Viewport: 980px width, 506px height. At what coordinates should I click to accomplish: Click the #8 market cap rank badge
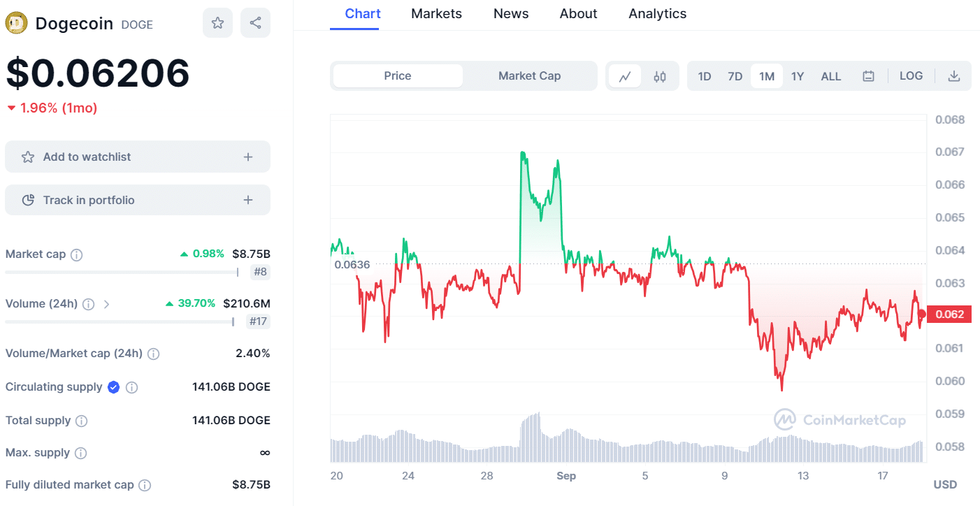[260, 272]
